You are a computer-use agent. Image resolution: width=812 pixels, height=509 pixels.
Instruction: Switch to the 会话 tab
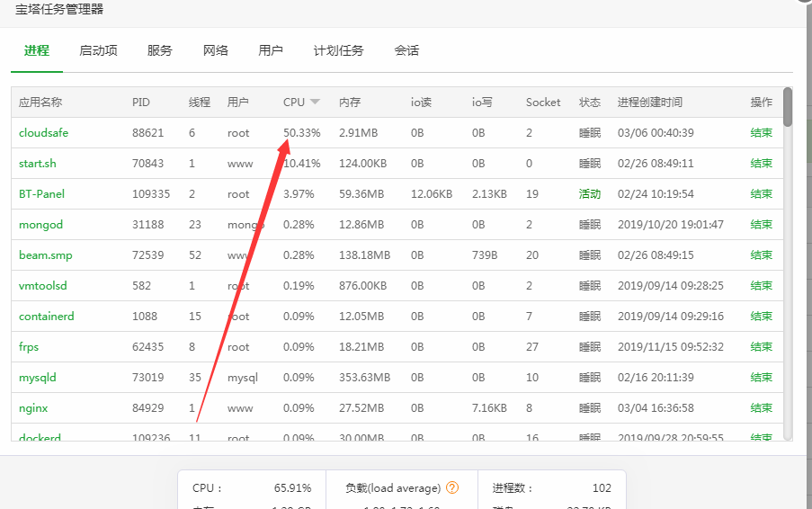[406, 51]
